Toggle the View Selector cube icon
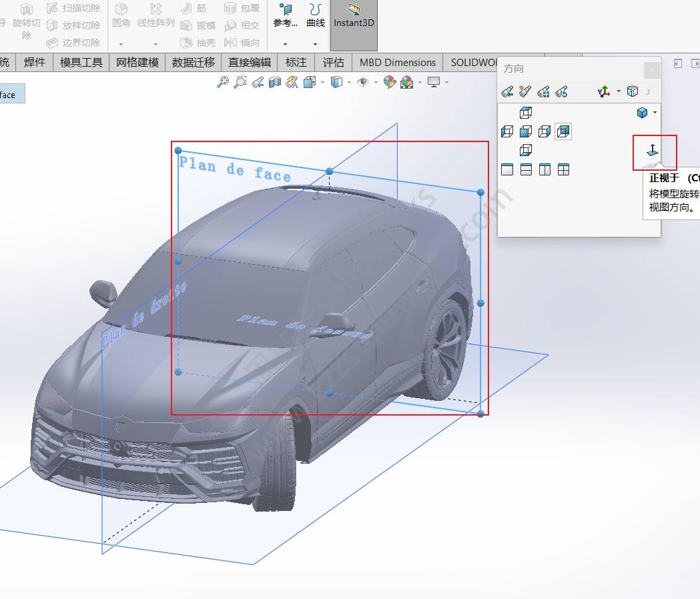Image resolution: width=700 pixels, height=599 pixels. tap(633, 91)
